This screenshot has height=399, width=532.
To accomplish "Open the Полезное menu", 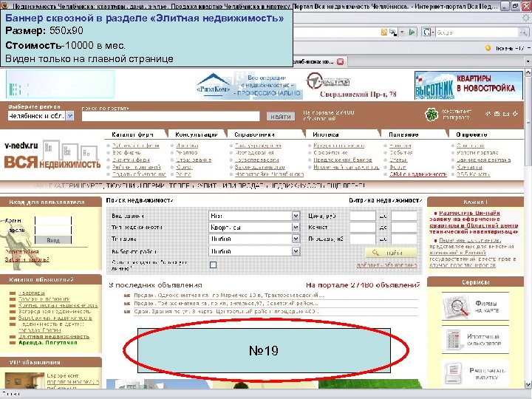I will click(403, 134).
